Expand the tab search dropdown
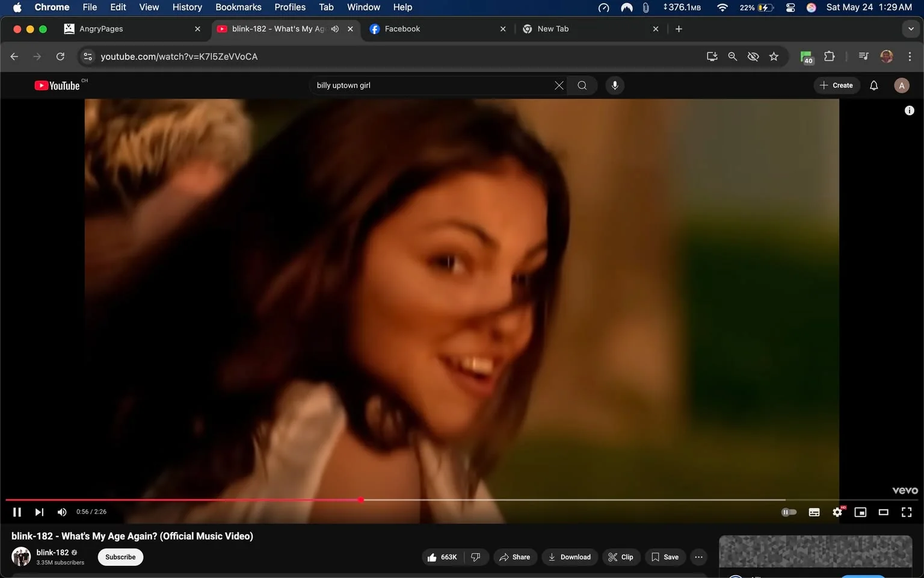924x578 pixels. click(x=911, y=29)
